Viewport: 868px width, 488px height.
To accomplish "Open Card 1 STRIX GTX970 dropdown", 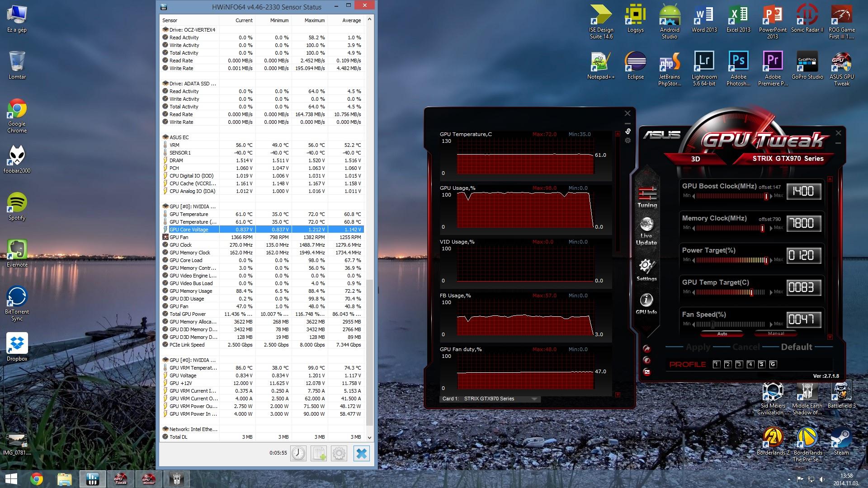I will (490, 399).
